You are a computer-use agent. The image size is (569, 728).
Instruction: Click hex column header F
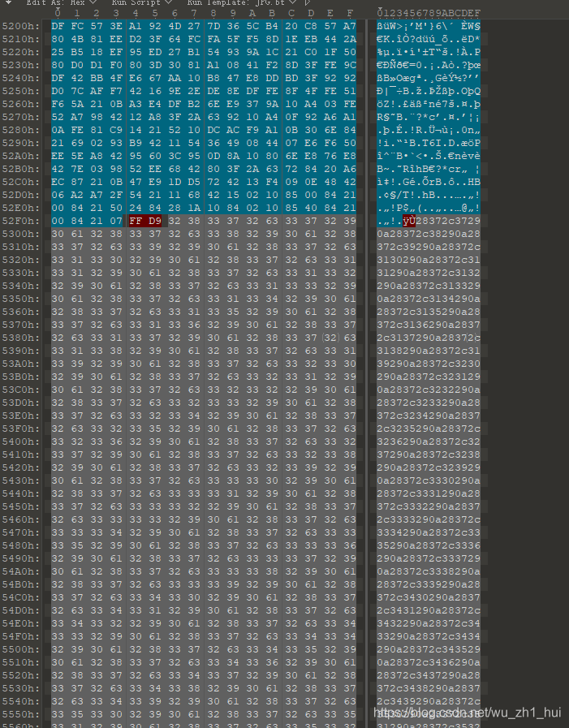point(350,13)
